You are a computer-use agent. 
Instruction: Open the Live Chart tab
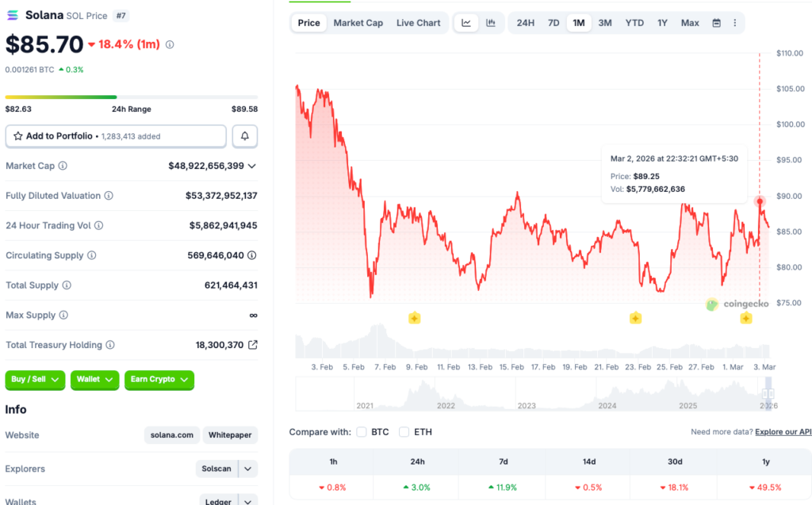click(418, 23)
